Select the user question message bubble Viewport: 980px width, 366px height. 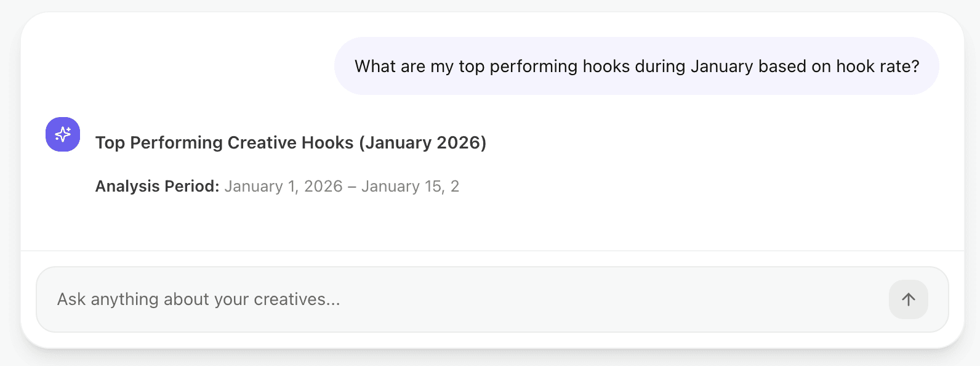pyautogui.click(x=637, y=66)
